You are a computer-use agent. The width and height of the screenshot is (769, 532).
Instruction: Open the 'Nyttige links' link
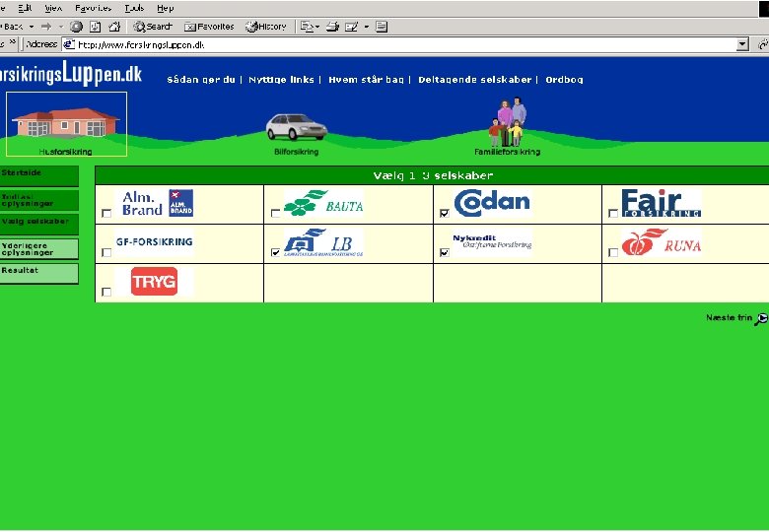(282, 80)
